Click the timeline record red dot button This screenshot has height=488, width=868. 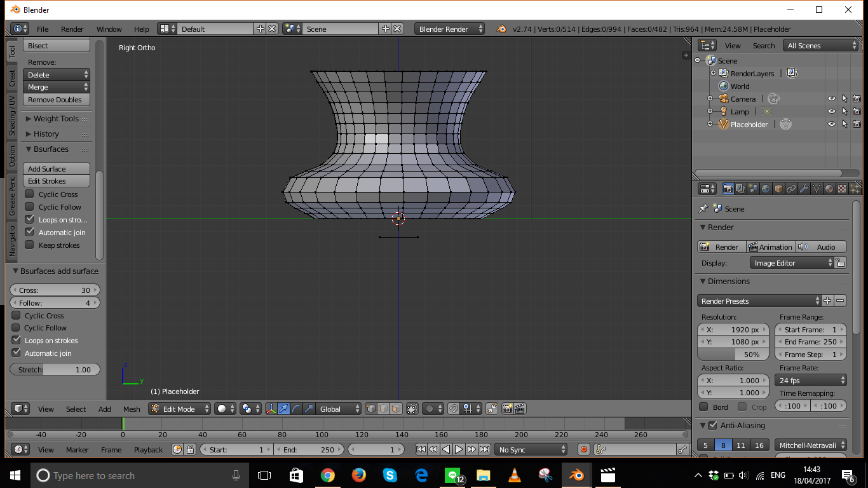pyautogui.click(x=585, y=449)
